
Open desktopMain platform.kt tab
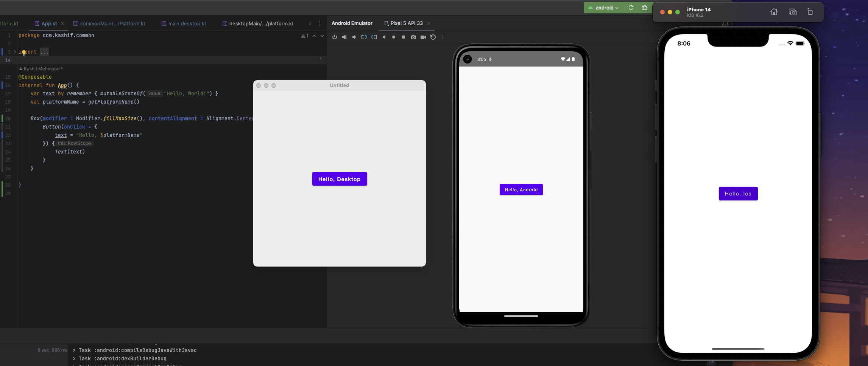[258, 23]
